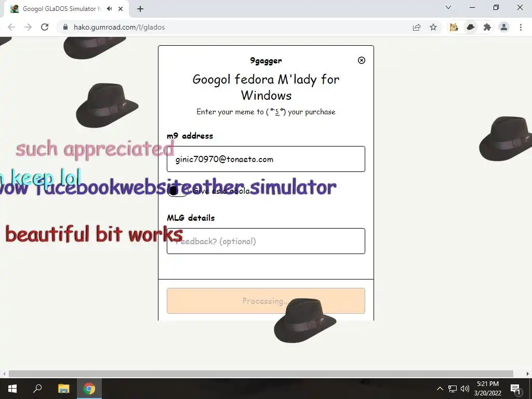Close the purchase dialog with the X icon

click(x=362, y=60)
